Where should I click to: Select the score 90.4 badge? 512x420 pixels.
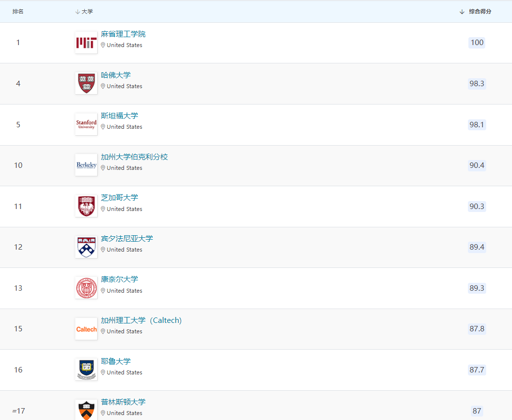pyautogui.click(x=477, y=165)
